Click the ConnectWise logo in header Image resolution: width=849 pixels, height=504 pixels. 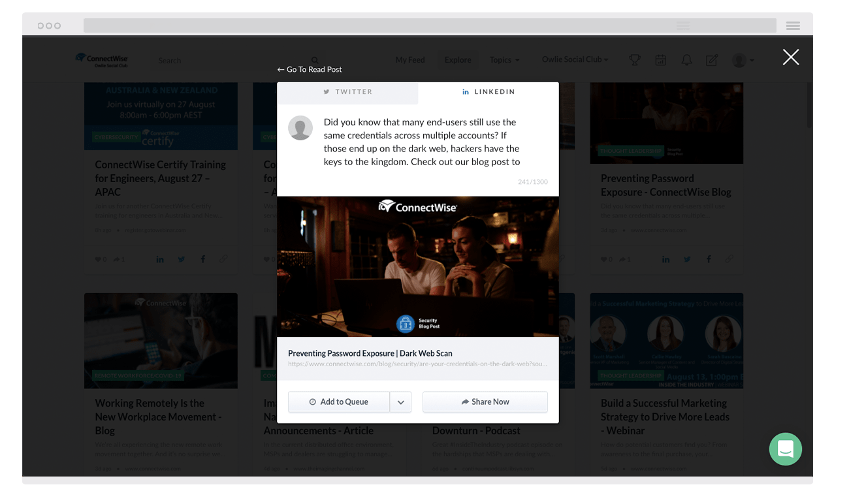(x=102, y=59)
